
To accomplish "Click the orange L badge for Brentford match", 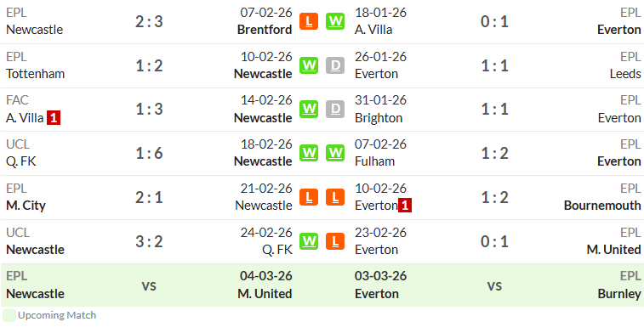I will (x=309, y=21).
